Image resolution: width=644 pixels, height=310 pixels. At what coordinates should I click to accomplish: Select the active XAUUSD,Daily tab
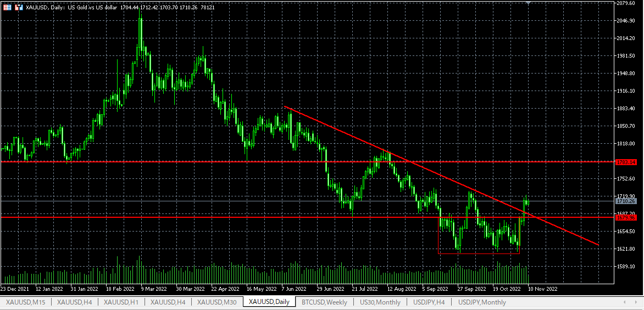coord(269,302)
